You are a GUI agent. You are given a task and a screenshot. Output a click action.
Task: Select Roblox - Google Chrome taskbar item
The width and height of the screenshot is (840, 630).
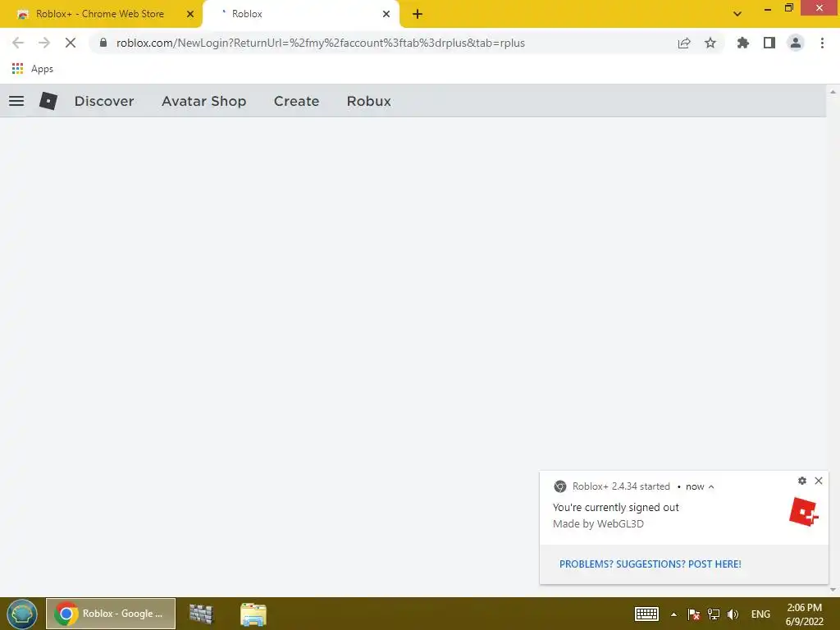coord(111,614)
